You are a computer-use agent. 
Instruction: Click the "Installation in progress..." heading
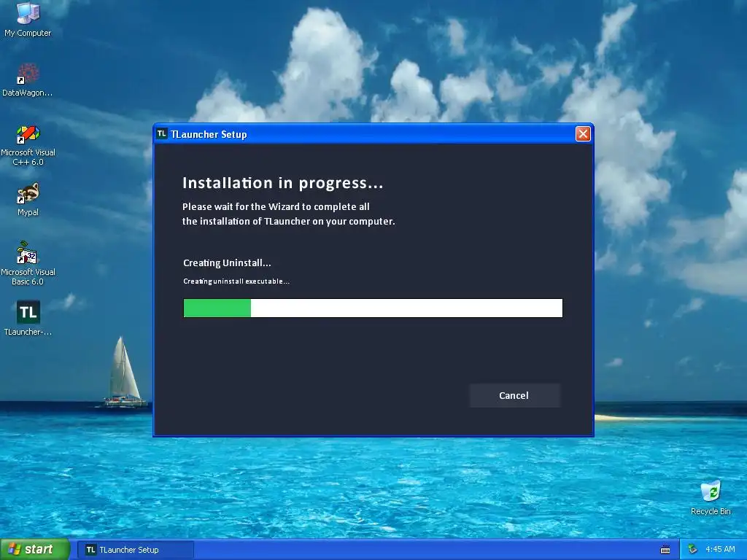[283, 183]
